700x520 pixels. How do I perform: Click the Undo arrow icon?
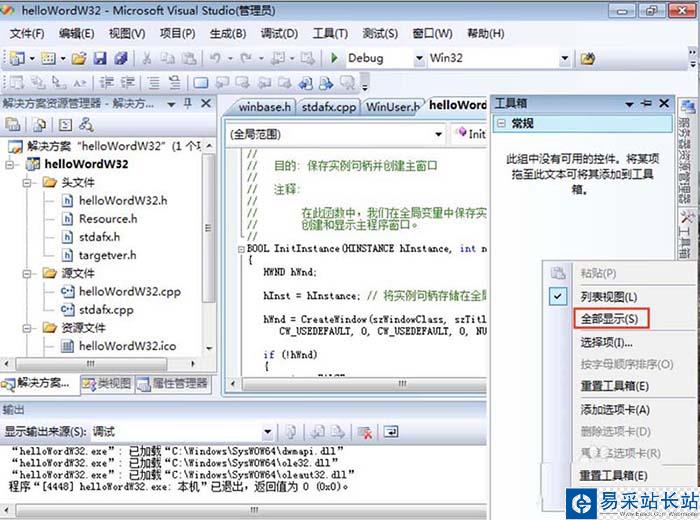215,58
